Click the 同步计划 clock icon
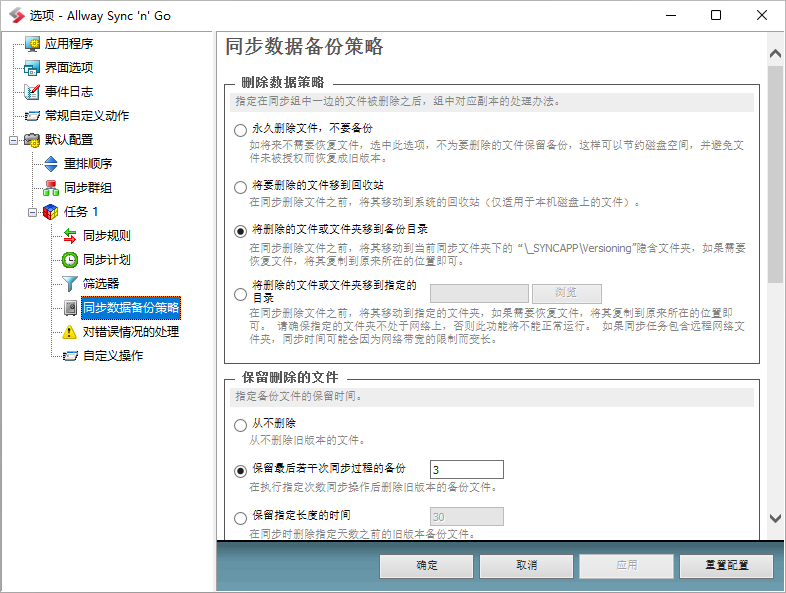The height and width of the screenshot is (593, 786). click(70, 260)
